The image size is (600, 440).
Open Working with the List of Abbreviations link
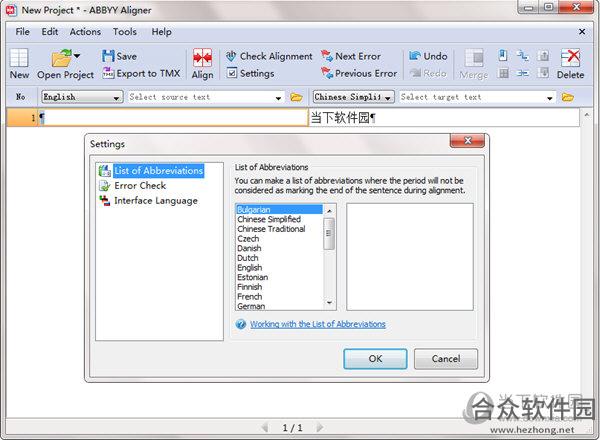click(318, 324)
